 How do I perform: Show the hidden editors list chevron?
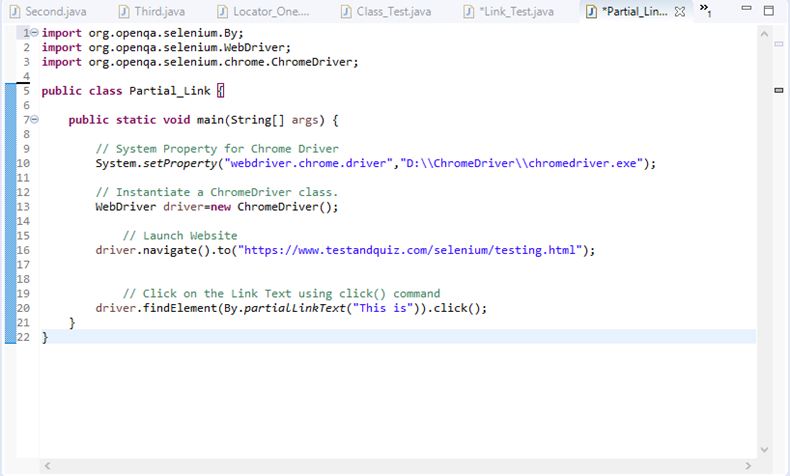705,10
